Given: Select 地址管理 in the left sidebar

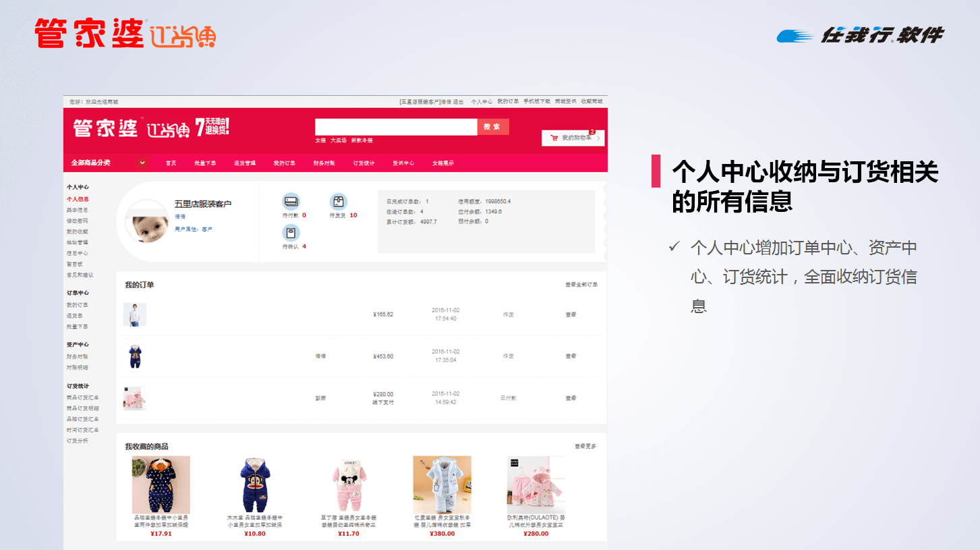Looking at the screenshot, I should [77, 242].
